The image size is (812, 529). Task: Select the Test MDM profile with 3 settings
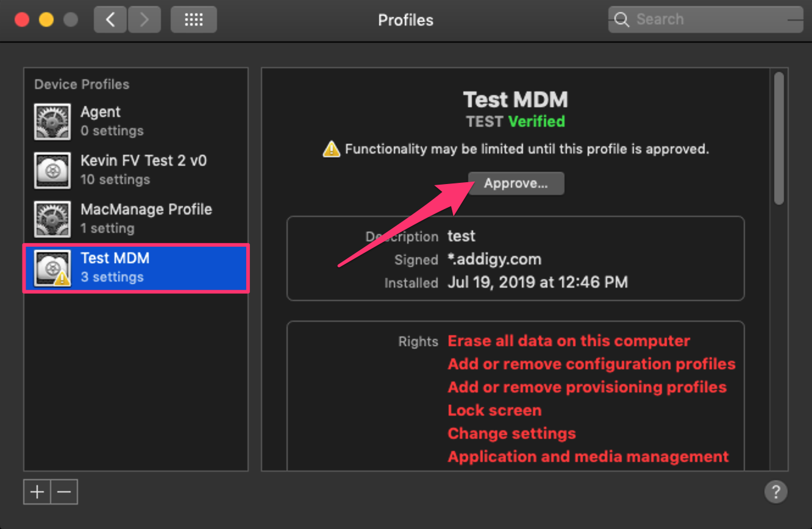pyautogui.click(x=136, y=268)
